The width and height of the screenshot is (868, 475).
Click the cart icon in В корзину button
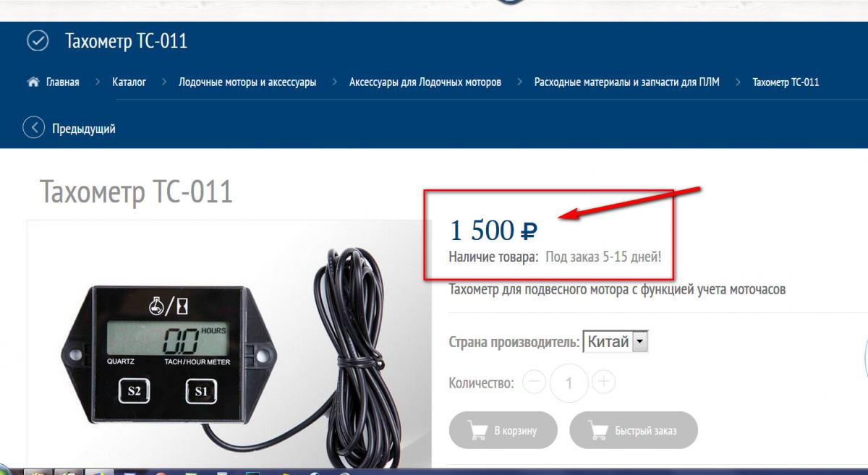click(x=478, y=431)
